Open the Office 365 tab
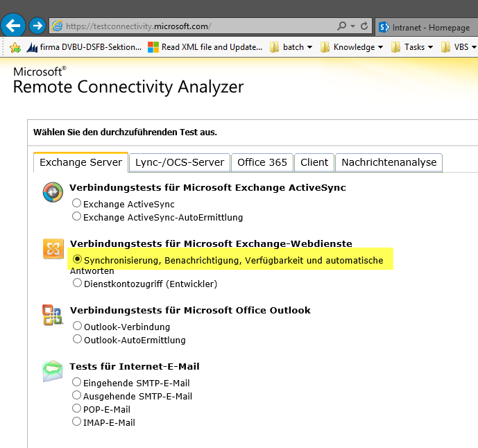478x448 pixels. tap(262, 163)
